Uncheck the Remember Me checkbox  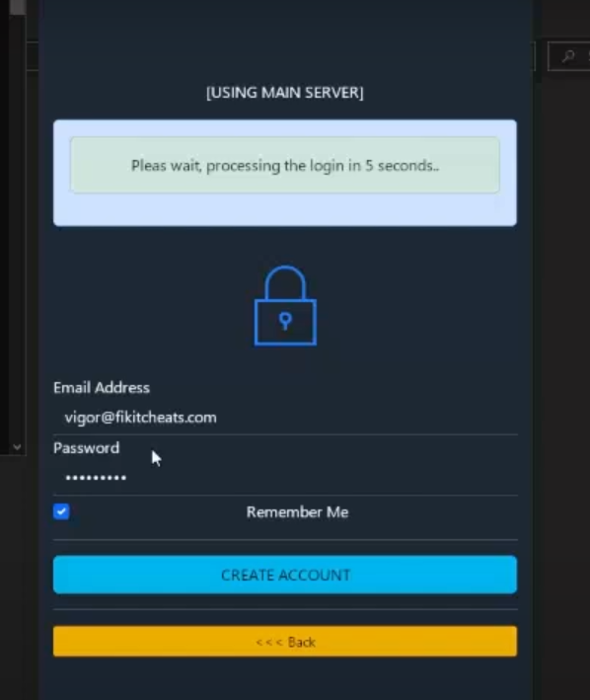[61, 511]
